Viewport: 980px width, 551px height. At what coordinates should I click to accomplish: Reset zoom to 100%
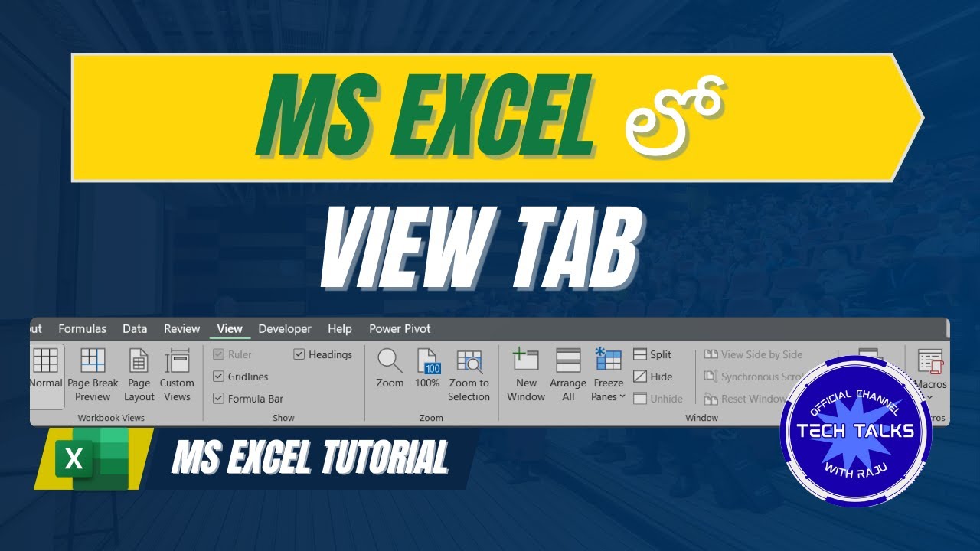coord(427,368)
